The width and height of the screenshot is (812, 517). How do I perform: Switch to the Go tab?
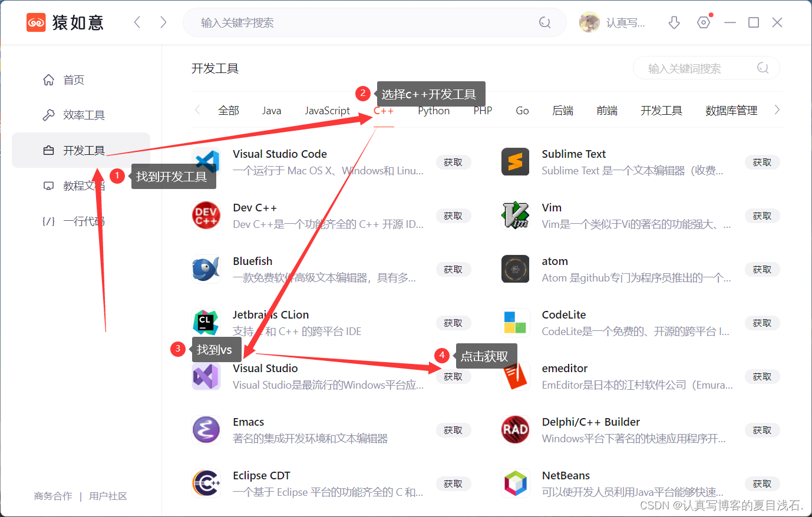(x=522, y=111)
